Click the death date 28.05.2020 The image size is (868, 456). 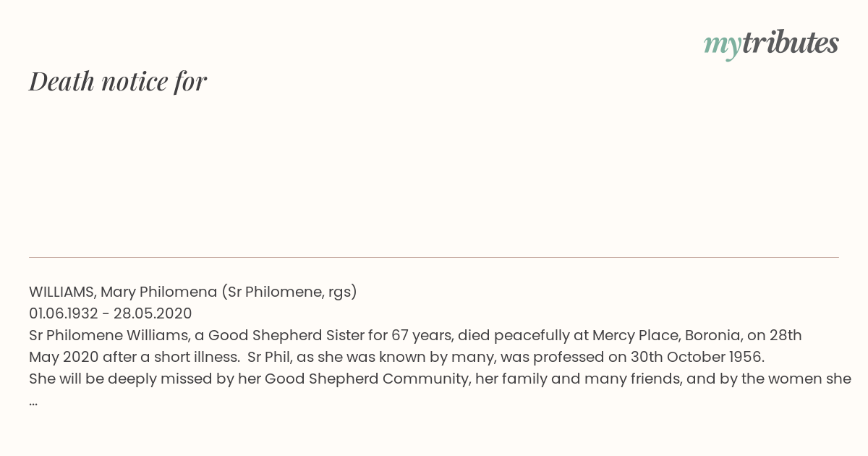(x=153, y=313)
